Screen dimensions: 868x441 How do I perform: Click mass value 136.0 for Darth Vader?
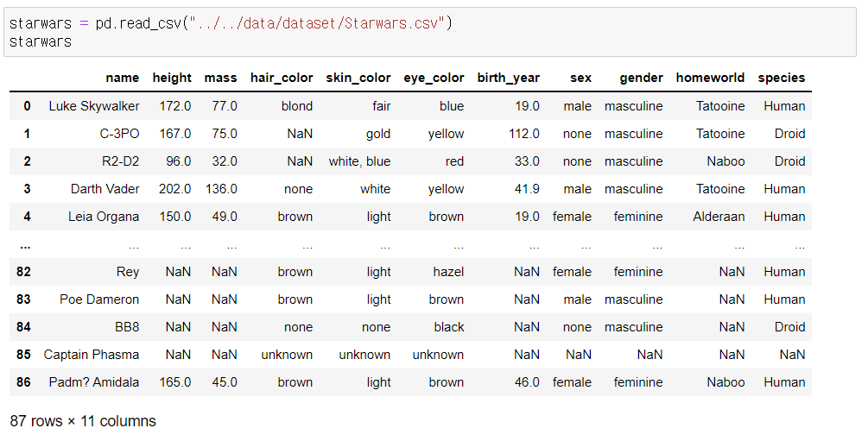221,189
